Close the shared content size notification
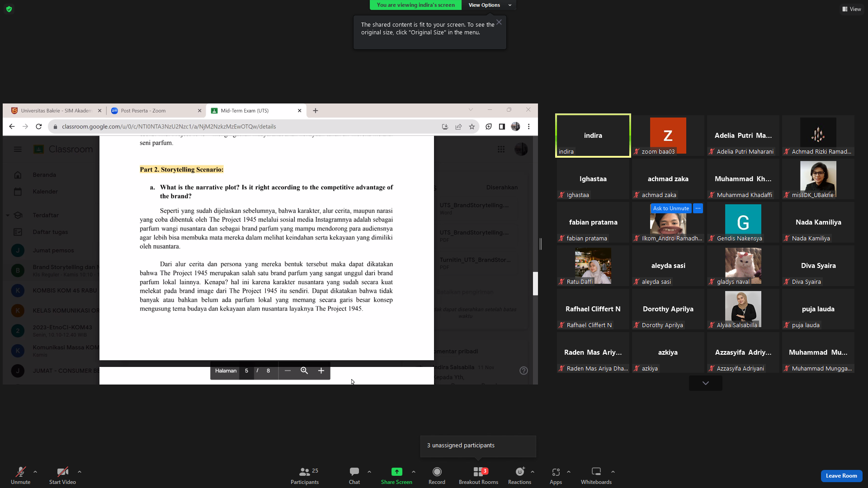 (499, 22)
